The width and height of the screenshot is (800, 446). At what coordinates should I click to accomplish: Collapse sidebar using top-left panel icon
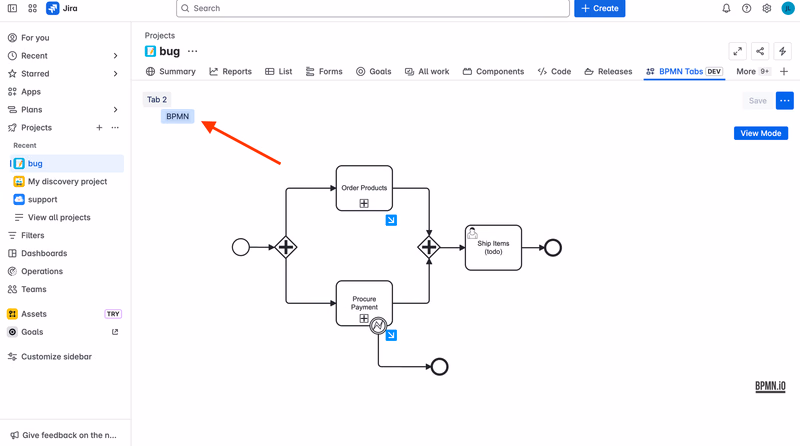pos(12,8)
